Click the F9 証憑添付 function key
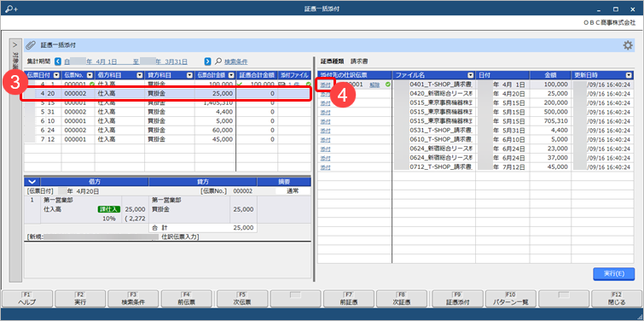The height and width of the screenshot is (321, 644). pos(457,299)
